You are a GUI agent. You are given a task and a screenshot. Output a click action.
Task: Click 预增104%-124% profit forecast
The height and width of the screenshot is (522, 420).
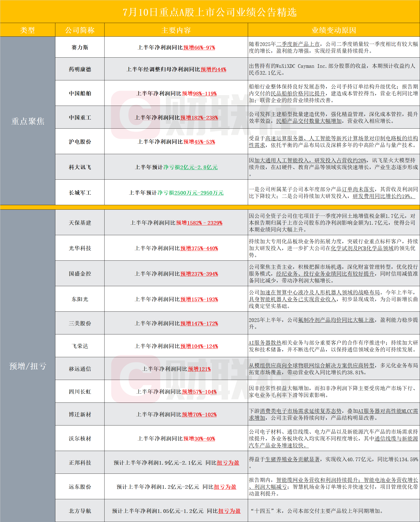pos(199,346)
